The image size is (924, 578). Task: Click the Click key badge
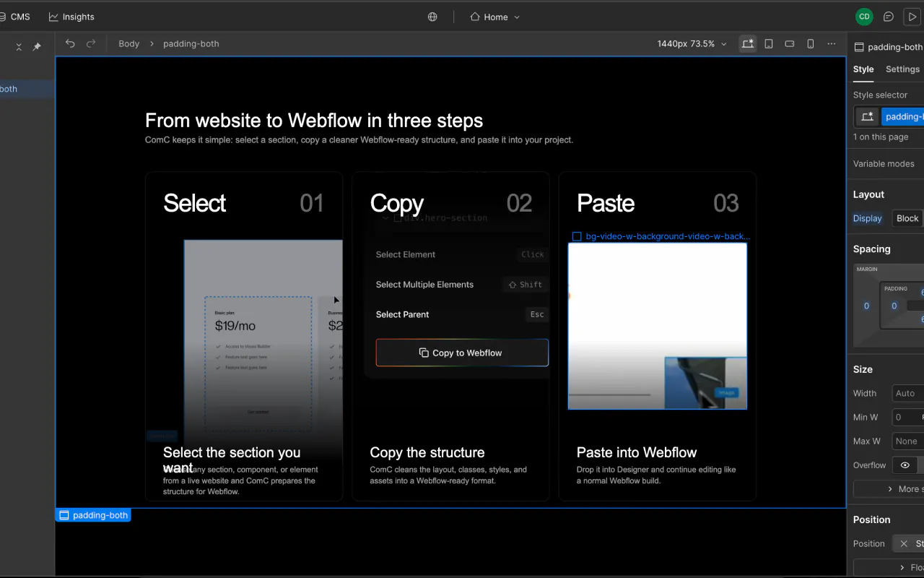533,254
